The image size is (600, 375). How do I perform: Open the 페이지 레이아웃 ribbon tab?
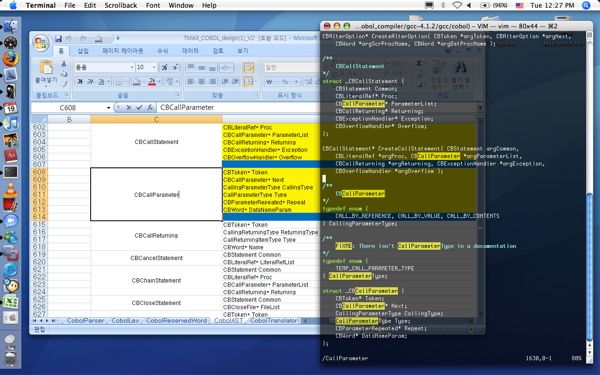(x=123, y=51)
